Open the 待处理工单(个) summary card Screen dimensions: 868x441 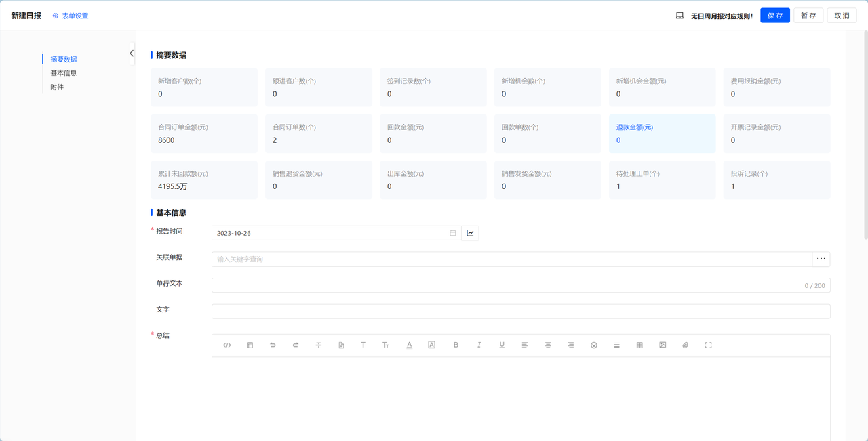pyautogui.click(x=663, y=180)
